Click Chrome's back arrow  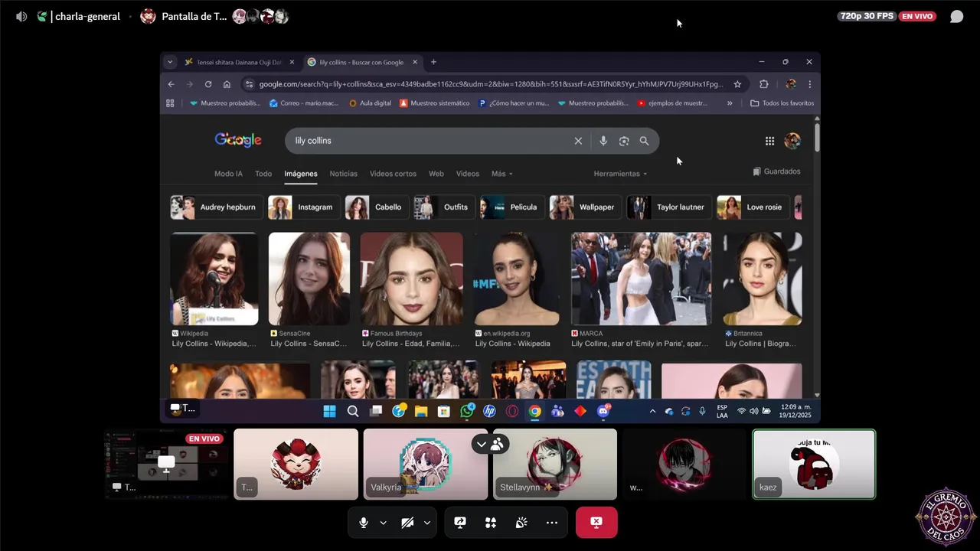pyautogui.click(x=171, y=84)
